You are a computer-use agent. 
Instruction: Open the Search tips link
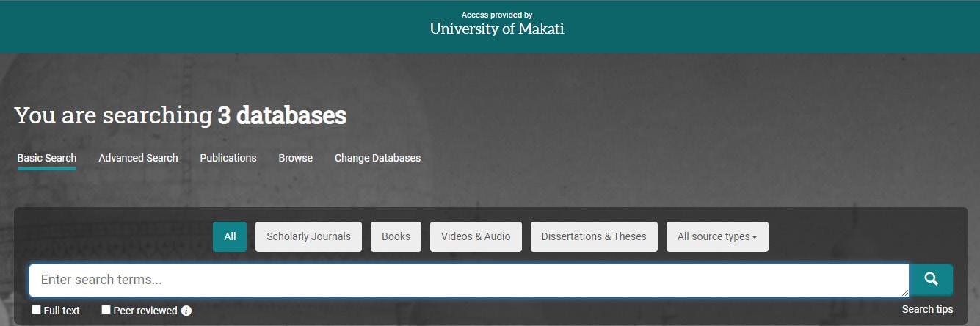(x=927, y=309)
